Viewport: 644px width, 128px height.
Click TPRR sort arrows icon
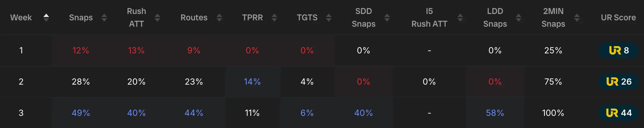tap(274, 18)
